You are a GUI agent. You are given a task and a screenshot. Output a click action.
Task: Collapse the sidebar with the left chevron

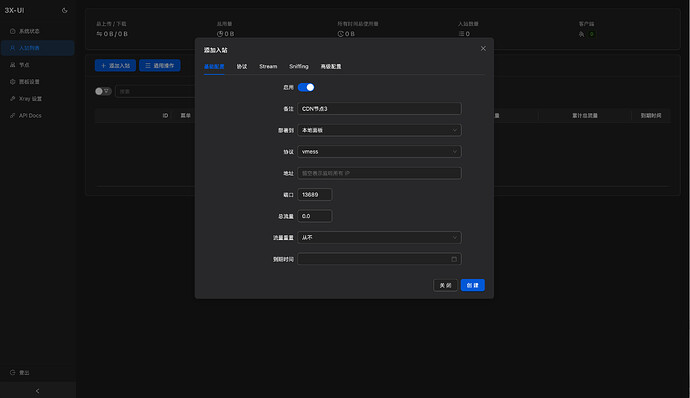click(37, 391)
